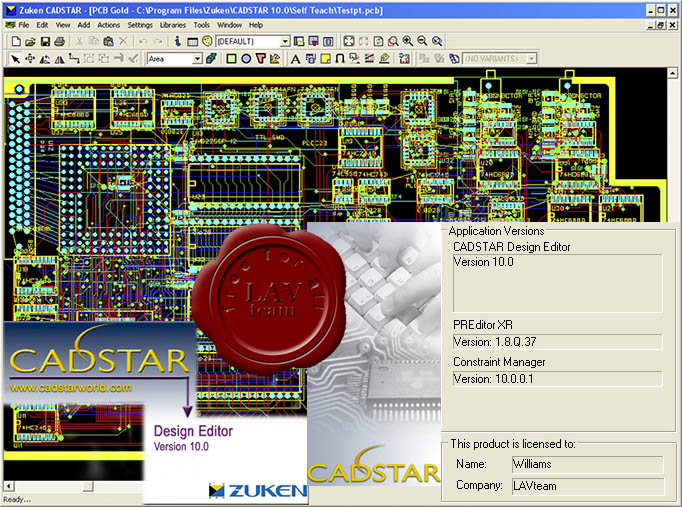Image resolution: width=682 pixels, height=507 pixels.
Task: Add a red polygon shape
Action: pos(260,58)
